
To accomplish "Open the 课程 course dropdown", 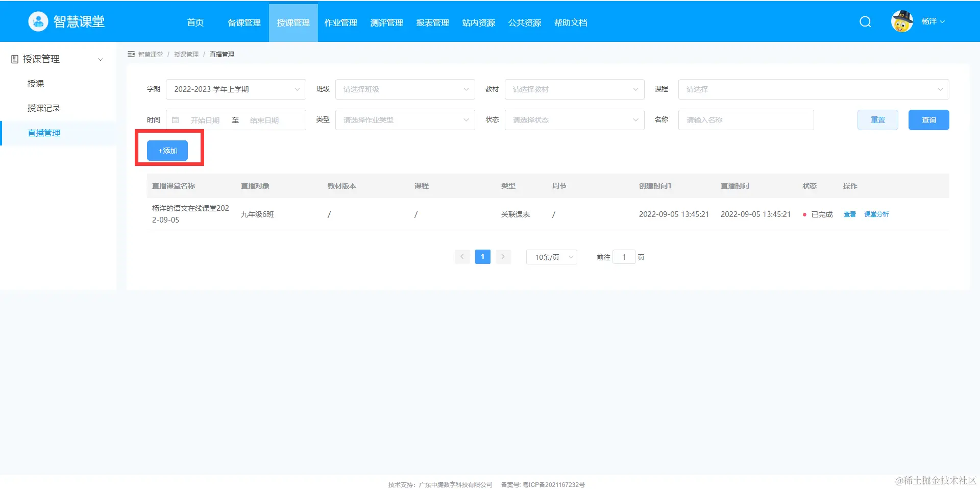I will tap(814, 89).
